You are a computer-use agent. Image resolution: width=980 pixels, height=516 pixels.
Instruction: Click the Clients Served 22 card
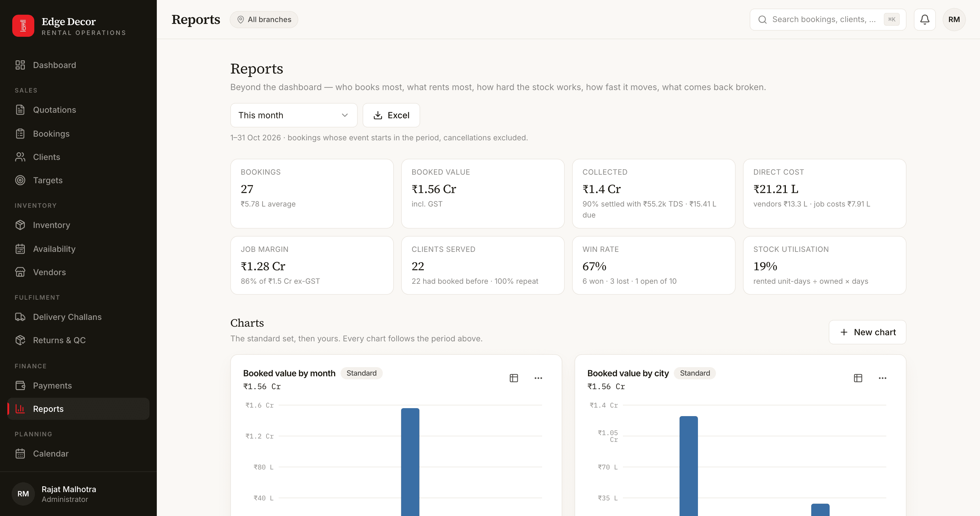pos(483,265)
